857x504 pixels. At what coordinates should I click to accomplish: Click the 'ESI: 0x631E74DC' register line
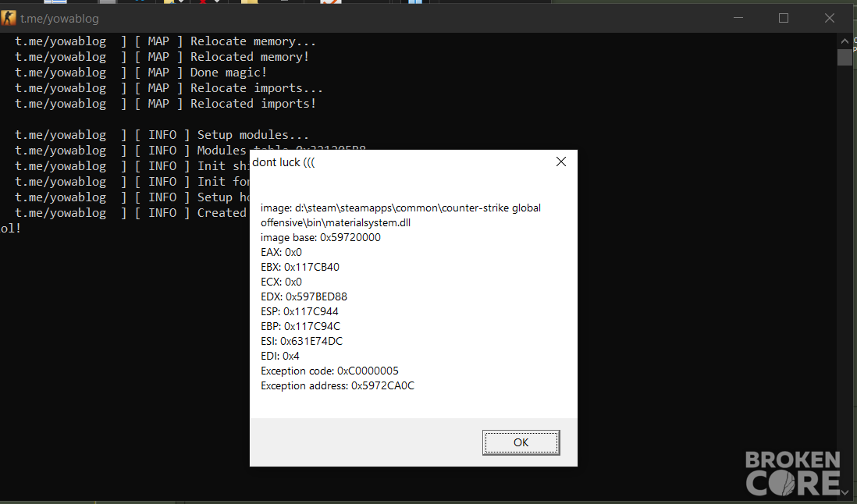coord(302,341)
